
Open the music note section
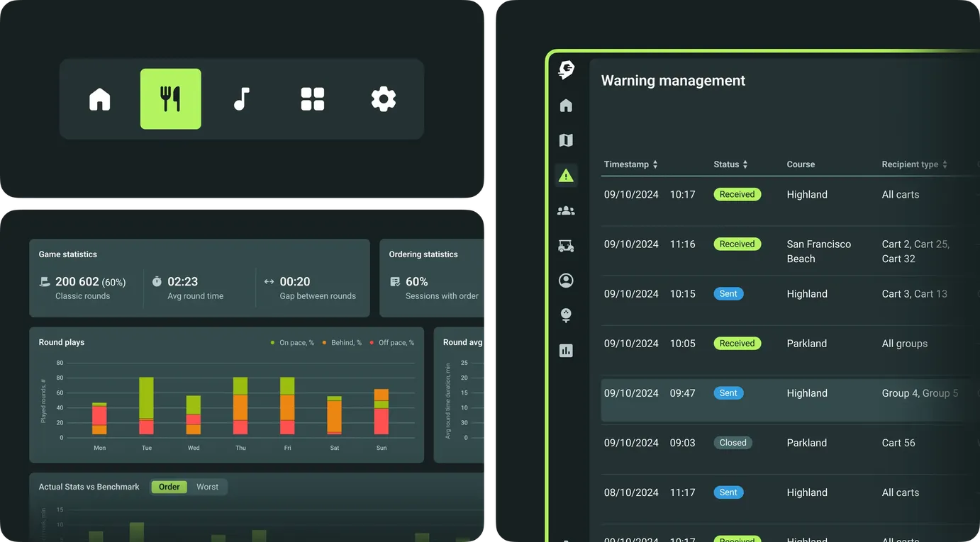pyautogui.click(x=242, y=99)
